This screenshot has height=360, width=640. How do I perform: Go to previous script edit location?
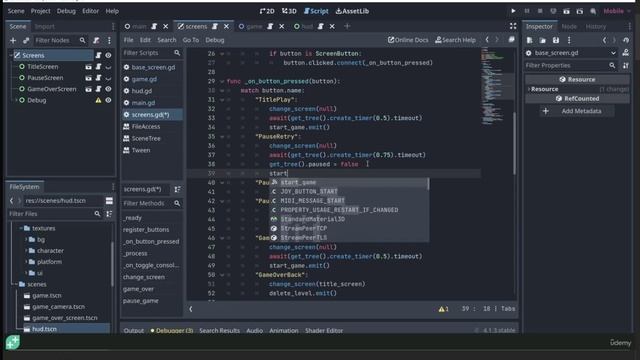pos(487,40)
